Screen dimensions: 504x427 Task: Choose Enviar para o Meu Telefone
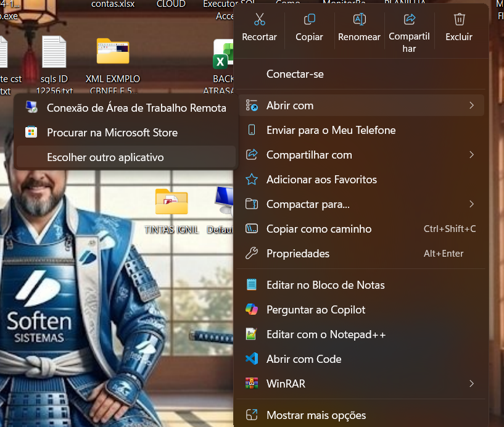(361, 130)
